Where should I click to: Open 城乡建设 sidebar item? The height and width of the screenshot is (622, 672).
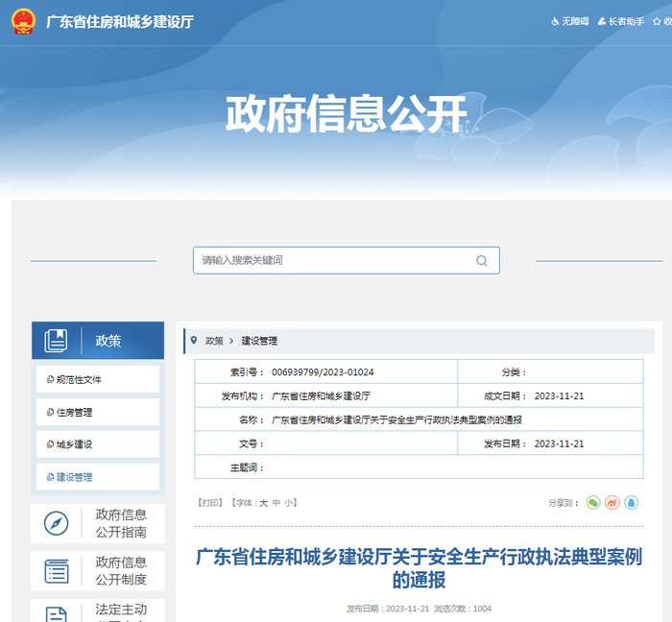pos(98,444)
